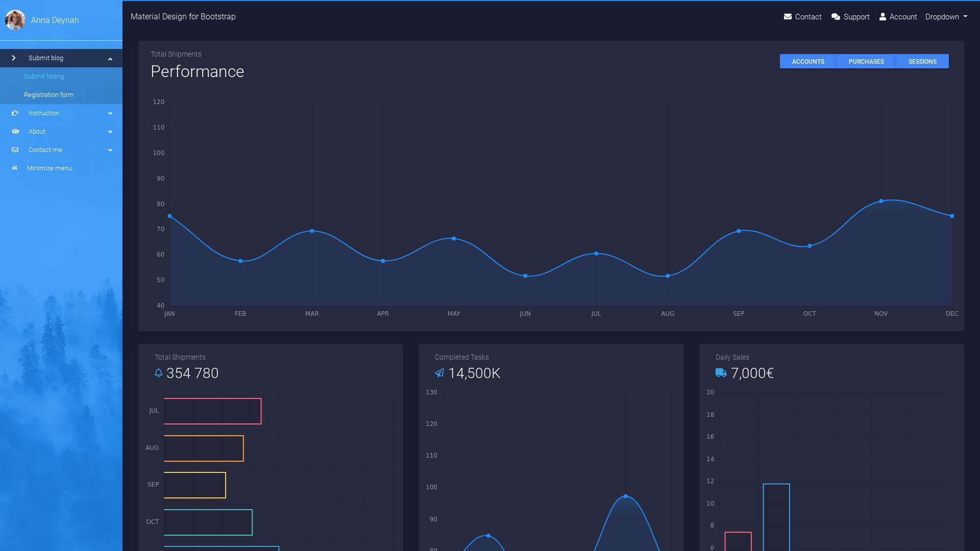Viewport: 980px width, 551px height.
Task: Switch the chart to SESSIONS data
Action: [922, 62]
